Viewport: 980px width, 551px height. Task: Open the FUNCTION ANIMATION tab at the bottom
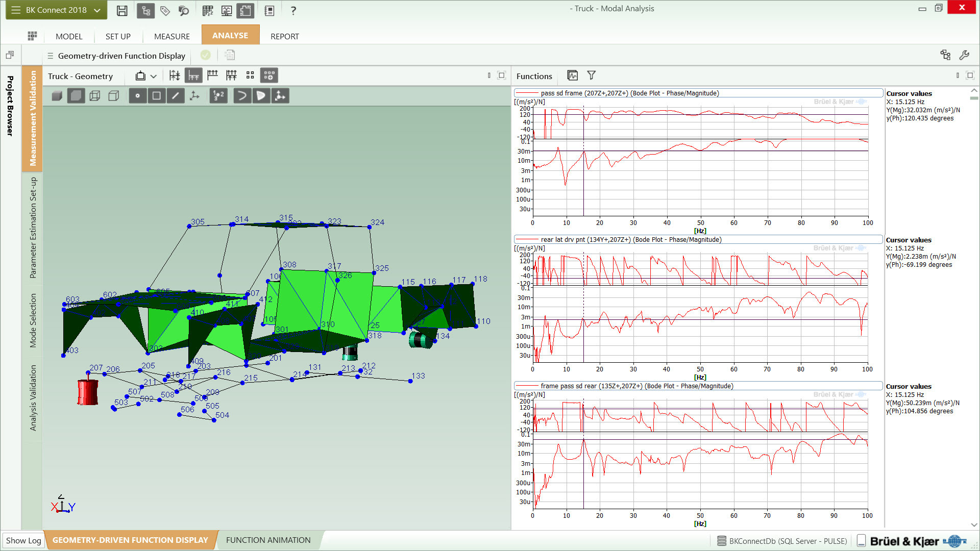point(268,540)
